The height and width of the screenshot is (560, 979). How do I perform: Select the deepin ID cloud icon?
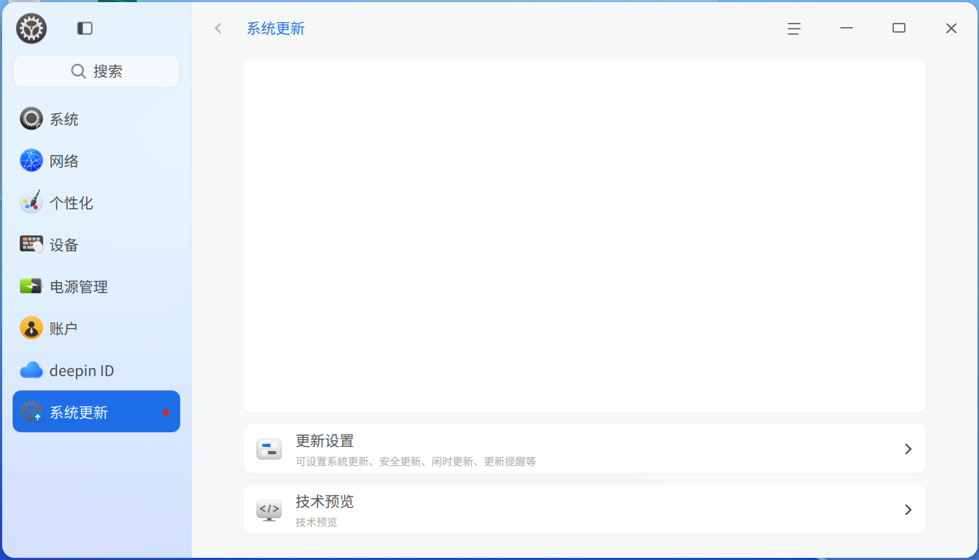point(31,369)
